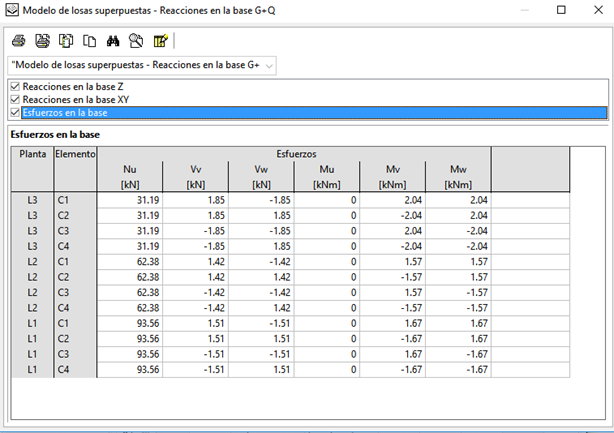Click the edit notes pencil icon

[160, 41]
